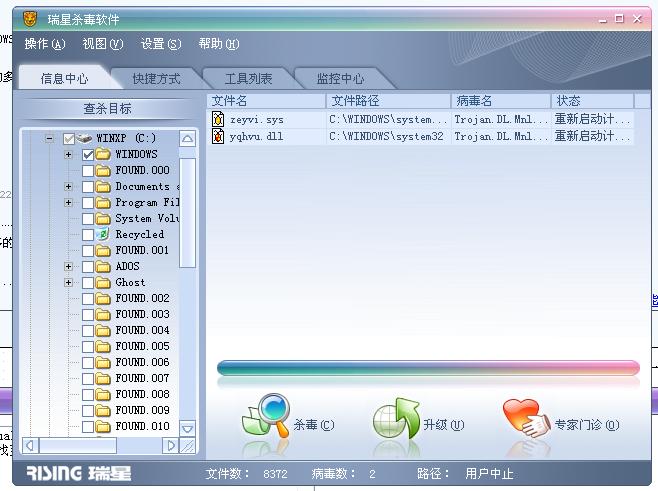
Task: Check the Documents folder checkbox
Action: pyautogui.click(x=88, y=187)
